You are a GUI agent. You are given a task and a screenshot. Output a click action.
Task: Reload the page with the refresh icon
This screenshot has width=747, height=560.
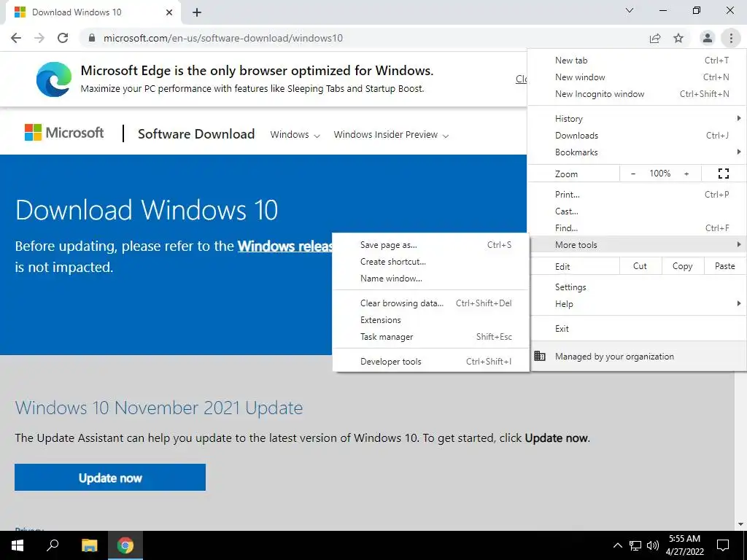[x=63, y=38]
